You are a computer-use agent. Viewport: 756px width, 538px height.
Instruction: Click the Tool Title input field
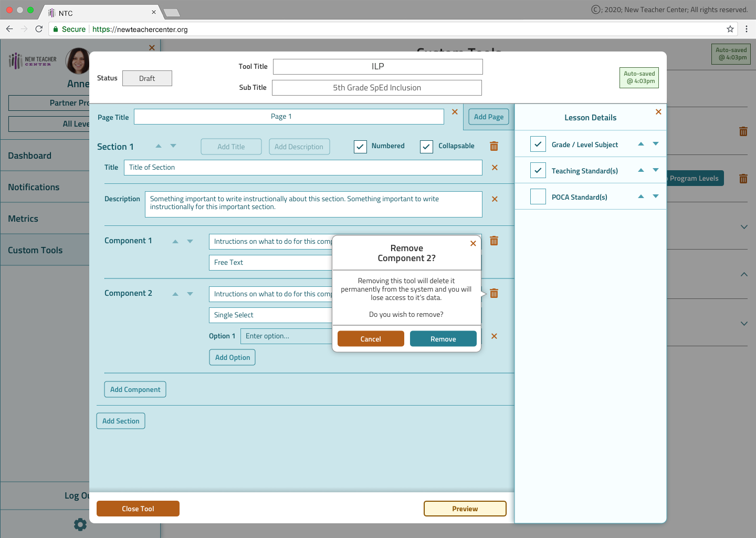378,67
